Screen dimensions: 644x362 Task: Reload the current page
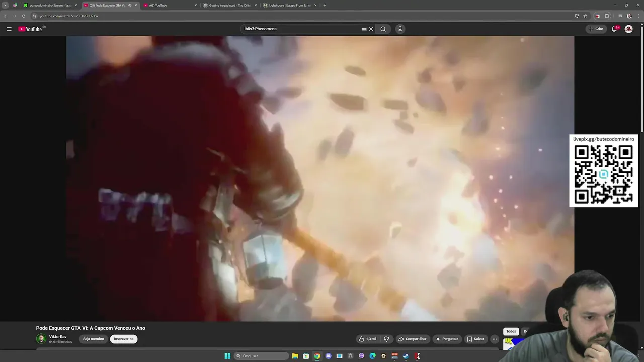point(24,16)
